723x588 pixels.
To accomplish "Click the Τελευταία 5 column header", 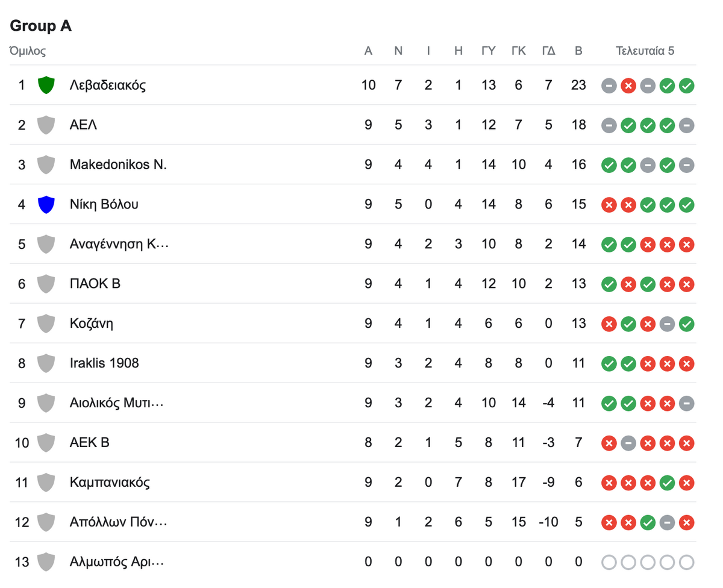I will coord(645,51).
